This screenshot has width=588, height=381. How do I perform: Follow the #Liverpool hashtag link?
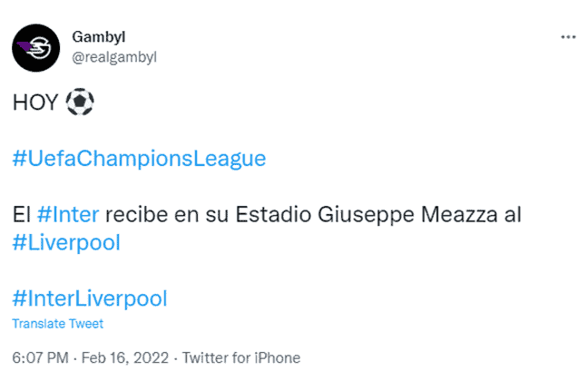(66, 242)
